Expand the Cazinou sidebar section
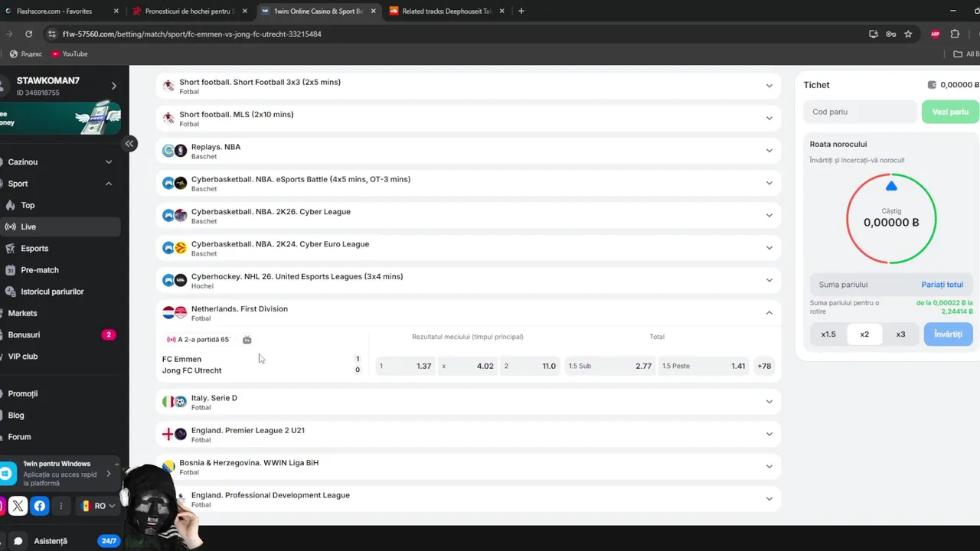The image size is (980, 551). click(x=109, y=162)
